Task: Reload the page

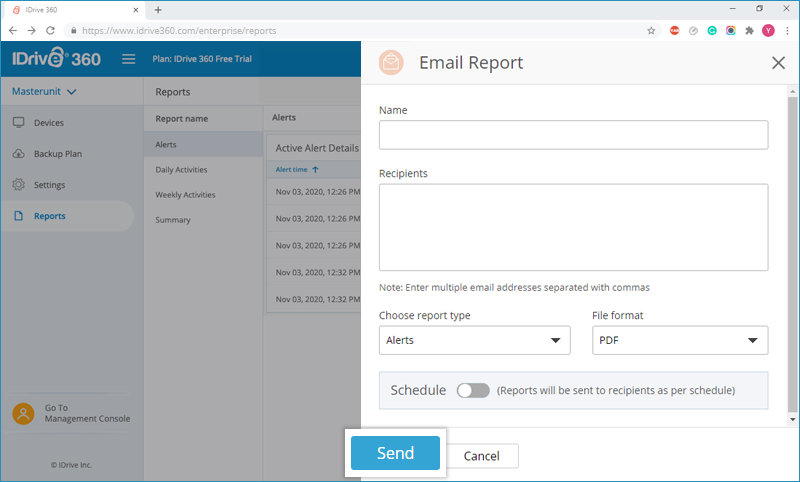Action: click(x=50, y=31)
